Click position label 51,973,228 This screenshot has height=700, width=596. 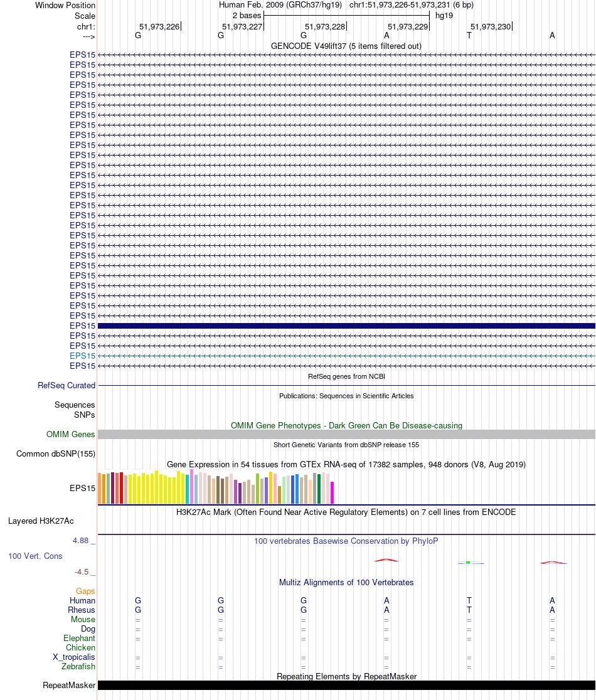tap(325, 27)
